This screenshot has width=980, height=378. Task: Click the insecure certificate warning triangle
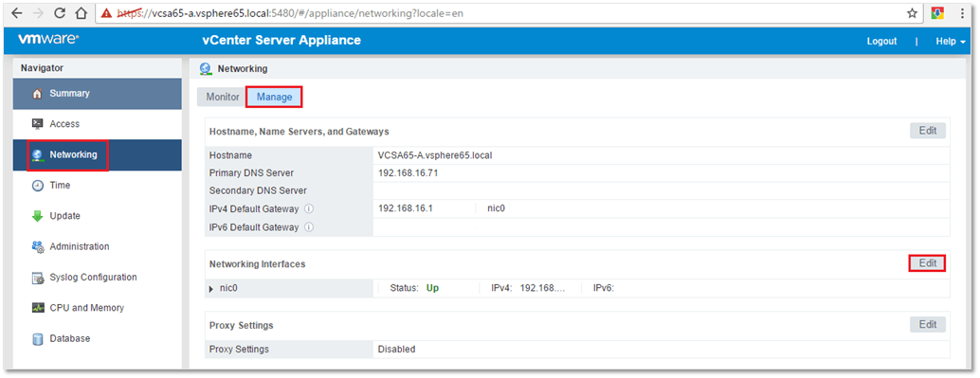(x=107, y=12)
